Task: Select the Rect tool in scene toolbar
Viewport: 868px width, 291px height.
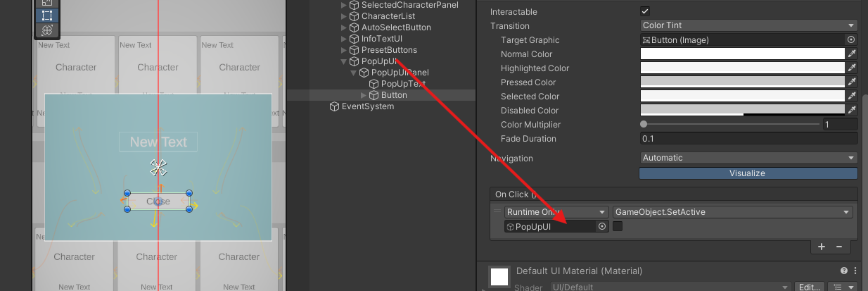Action: tap(47, 15)
